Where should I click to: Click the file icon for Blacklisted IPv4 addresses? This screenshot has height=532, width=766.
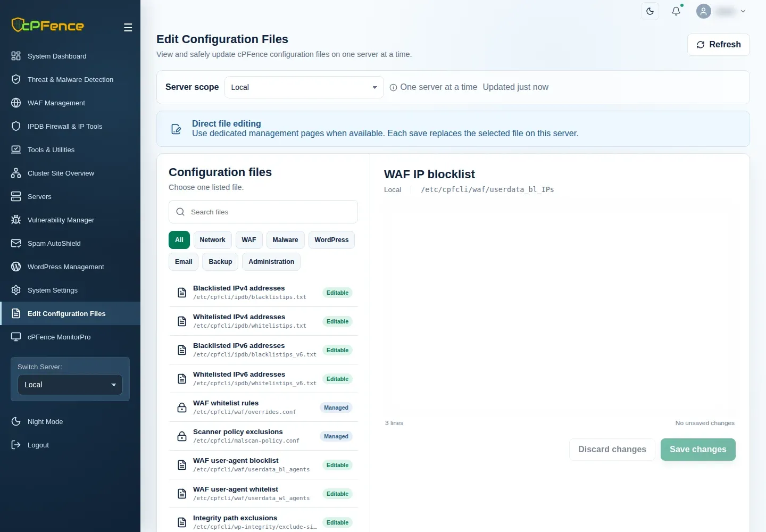tap(182, 293)
